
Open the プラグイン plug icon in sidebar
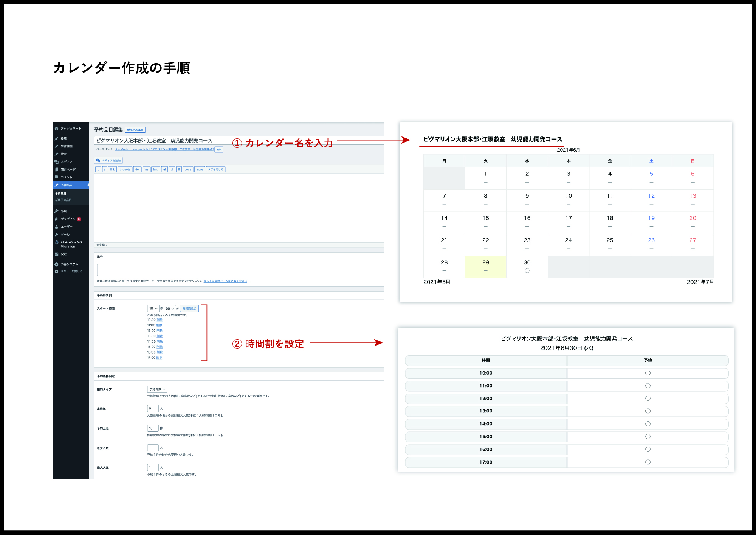(56, 219)
